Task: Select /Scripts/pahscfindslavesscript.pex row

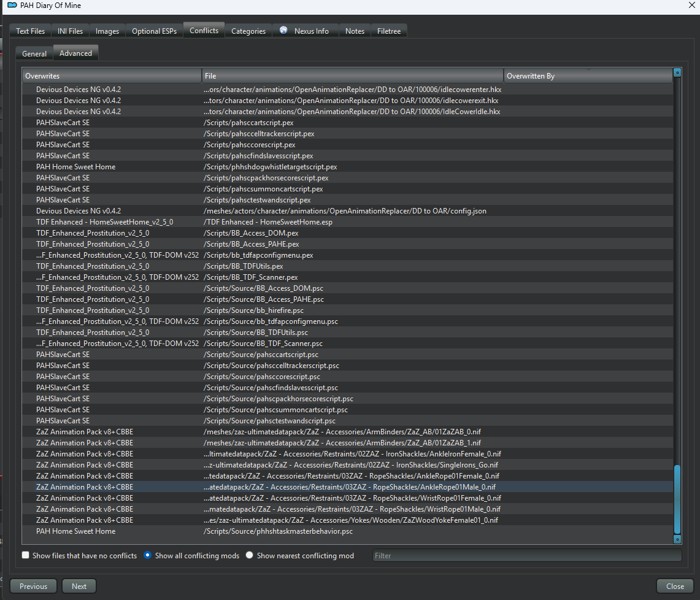Action: point(348,156)
